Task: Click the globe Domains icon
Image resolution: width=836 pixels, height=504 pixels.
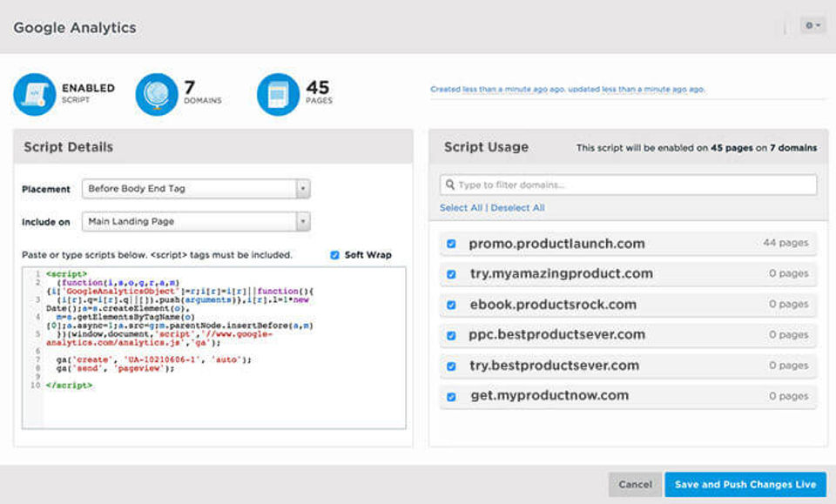Action: (x=157, y=94)
